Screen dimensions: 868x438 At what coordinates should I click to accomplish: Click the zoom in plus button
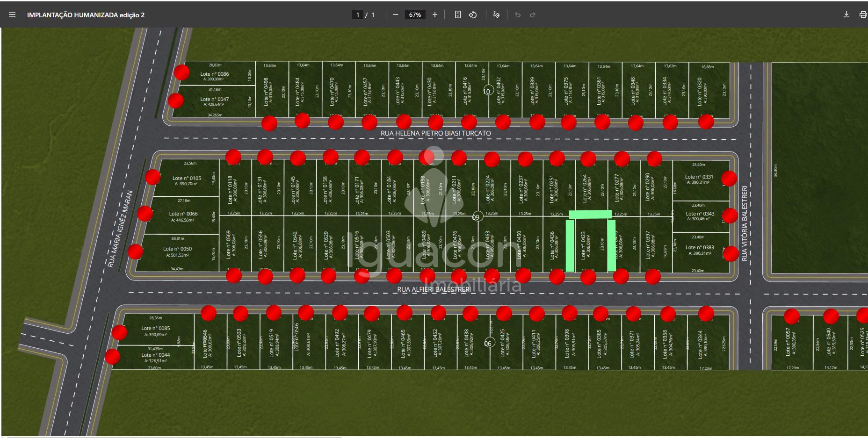[x=434, y=14]
